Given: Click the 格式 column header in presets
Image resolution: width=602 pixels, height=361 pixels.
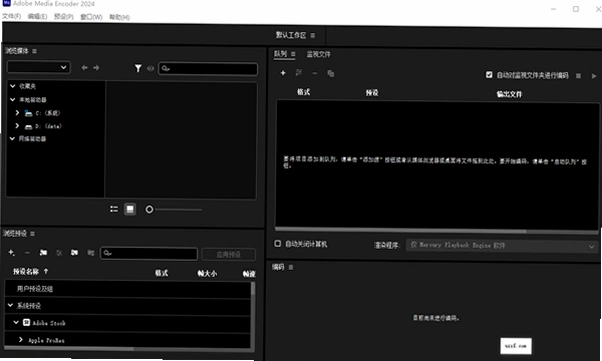Looking at the screenshot, I should [161, 273].
